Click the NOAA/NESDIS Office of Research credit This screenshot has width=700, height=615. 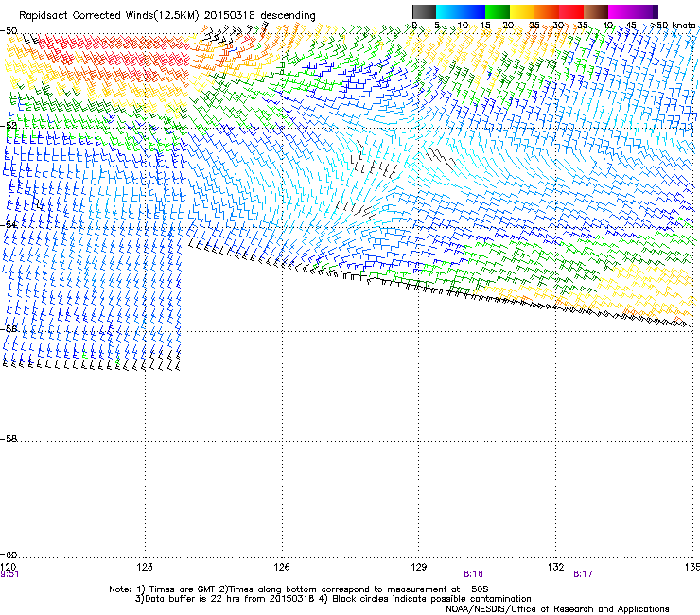click(557, 609)
